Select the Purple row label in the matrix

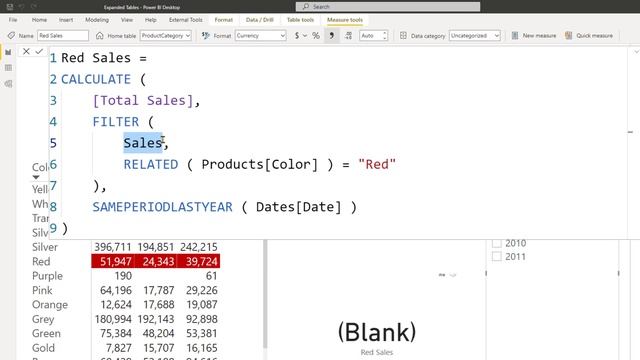(47, 276)
